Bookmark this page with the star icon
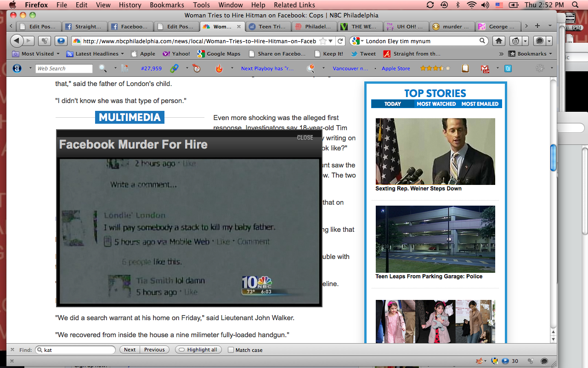This screenshot has width=588, height=368. click(323, 41)
